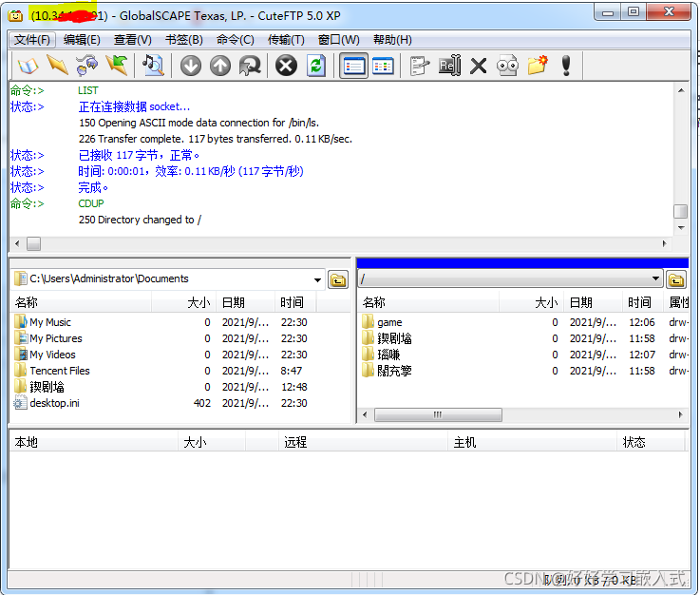The height and width of the screenshot is (595, 700).
Task: Select Tencent Files folder
Action: pos(60,371)
